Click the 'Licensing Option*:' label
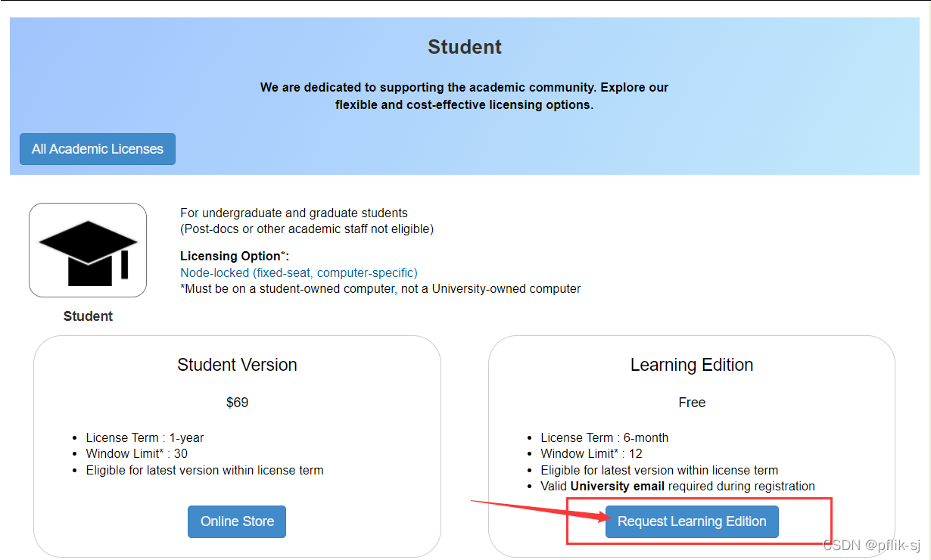This screenshot has width=931, height=560. tap(235, 257)
